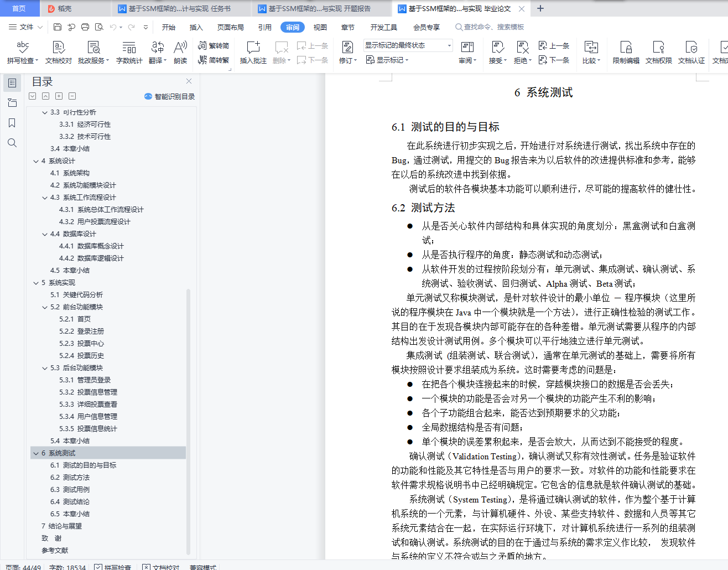Click the printer icon in the quick toolbar

coord(85,27)
